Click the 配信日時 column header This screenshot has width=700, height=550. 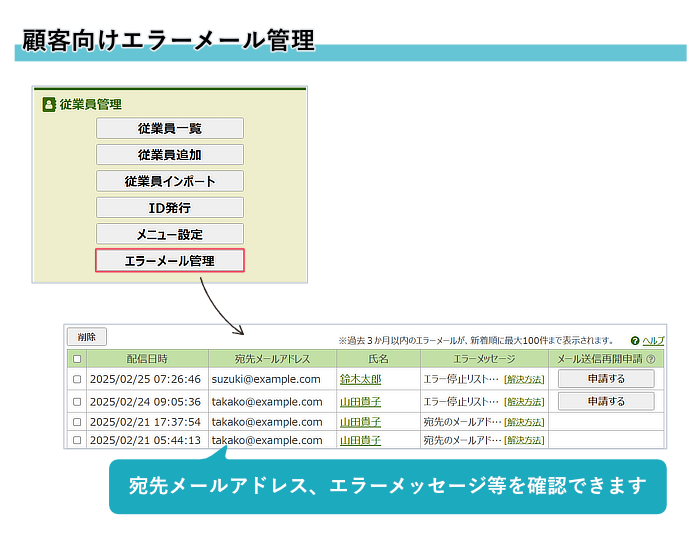click(147, 359)
